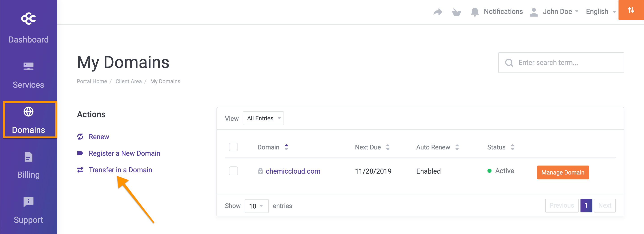Viewport: 644px width, 234px height.
Task: Check the chemiccloud.com row checkbox
Action: (x=233, y=171)
